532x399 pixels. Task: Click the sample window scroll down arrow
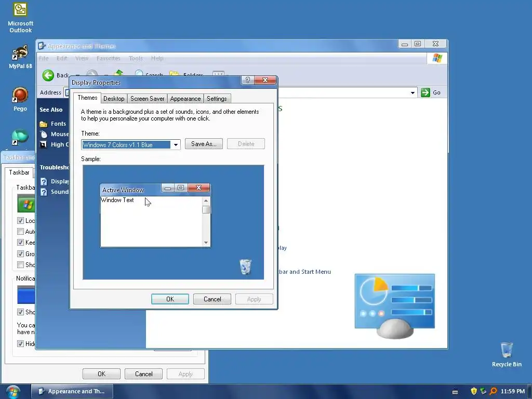[x=206, y=242]
